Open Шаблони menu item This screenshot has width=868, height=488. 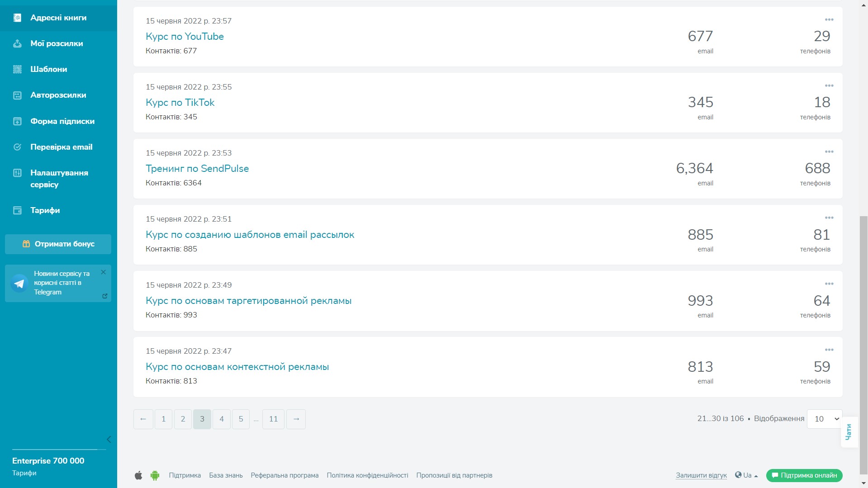pyautogui.click(x=48, y=69)
